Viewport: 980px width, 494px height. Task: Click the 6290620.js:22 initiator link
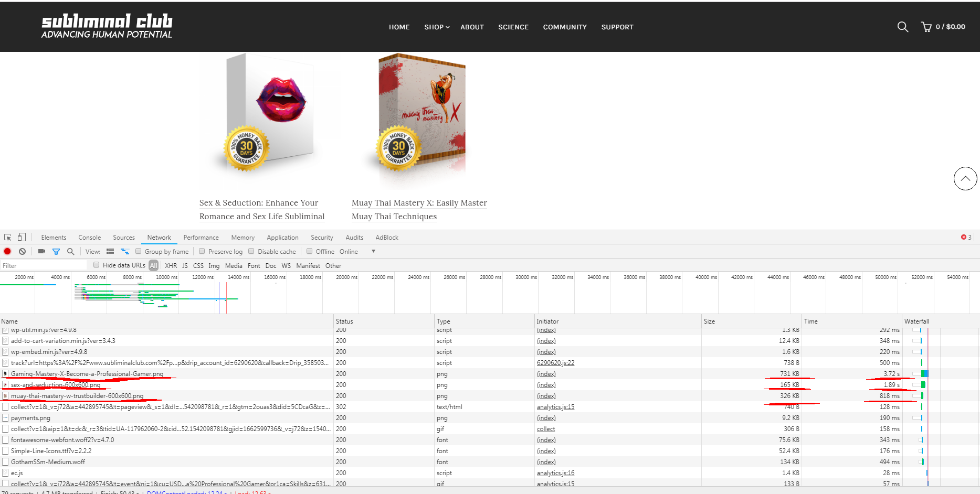click(x=555, y=363)
